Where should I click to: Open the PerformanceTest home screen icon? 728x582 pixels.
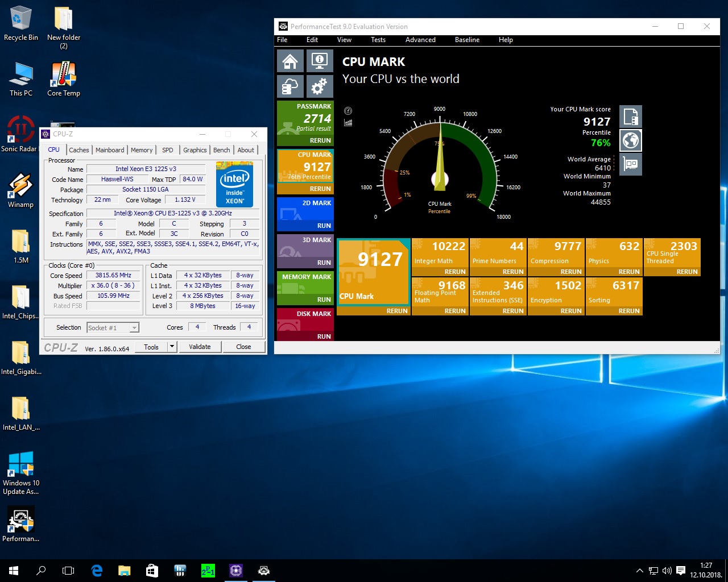pos(290,61)
